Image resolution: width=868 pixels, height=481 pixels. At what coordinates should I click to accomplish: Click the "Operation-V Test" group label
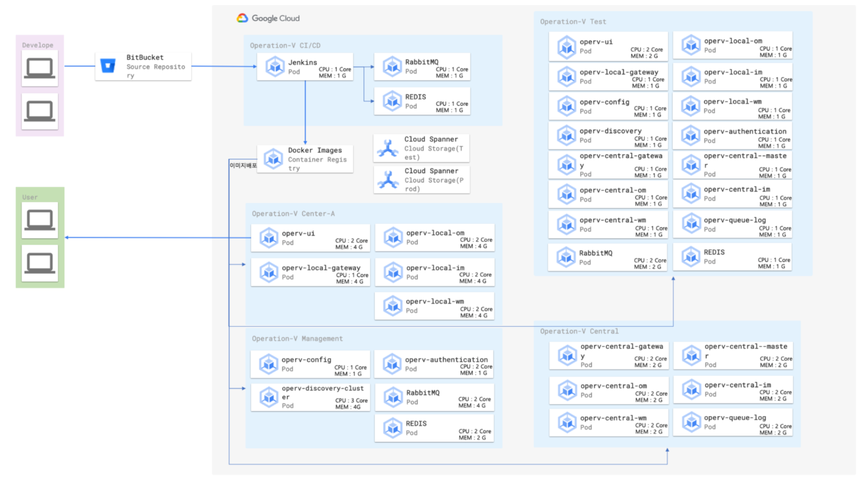tap(573, 21)
